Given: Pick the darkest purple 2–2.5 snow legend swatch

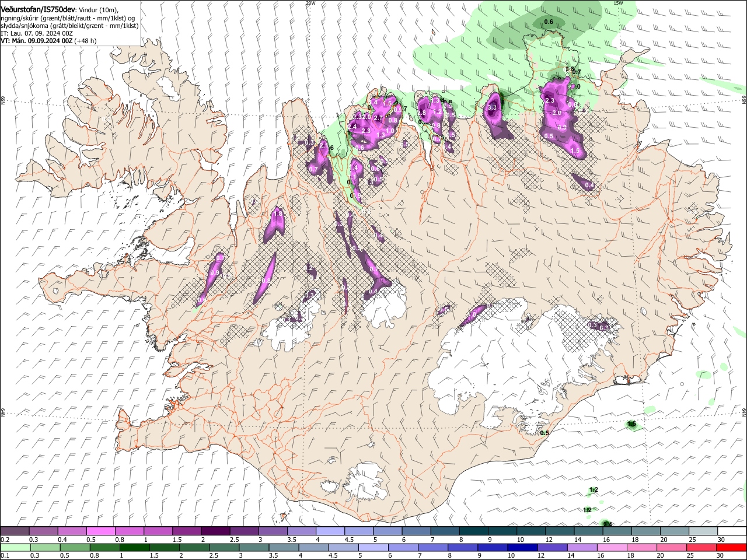Looking at the screenshot, I should [215, 531].
